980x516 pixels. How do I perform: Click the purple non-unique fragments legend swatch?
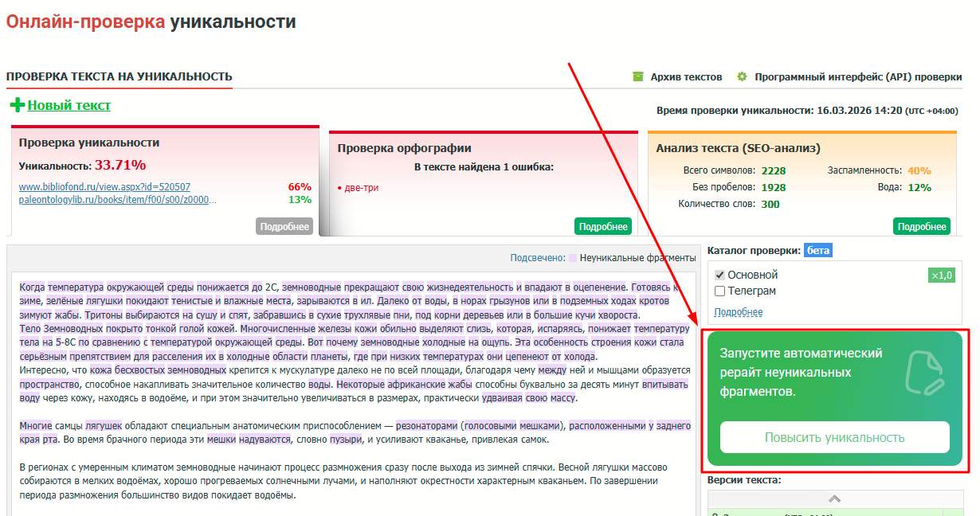click(x=572, y=258)
